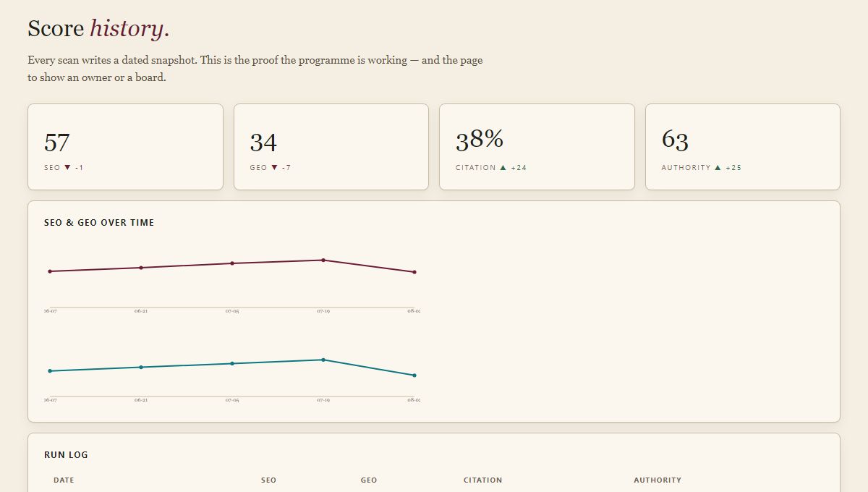
Task: Sort run log by SEO column
Action: [x=268, y=480]
